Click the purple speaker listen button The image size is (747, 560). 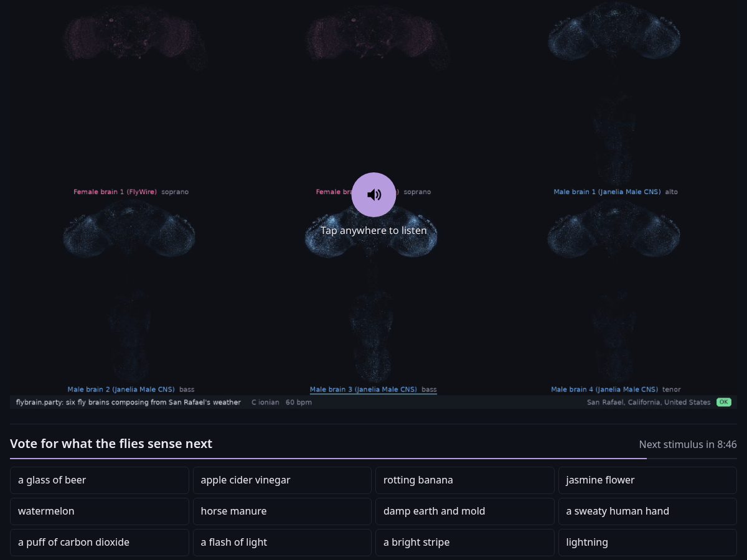point(374,195)
